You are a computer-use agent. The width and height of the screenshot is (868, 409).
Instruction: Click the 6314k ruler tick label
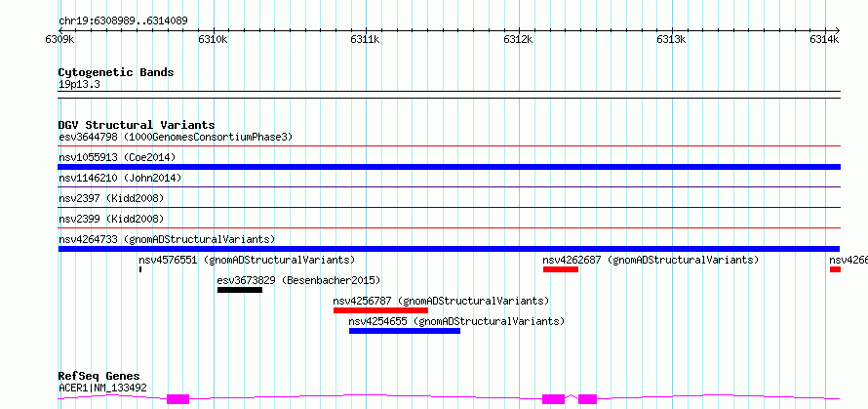pos(825,39)
